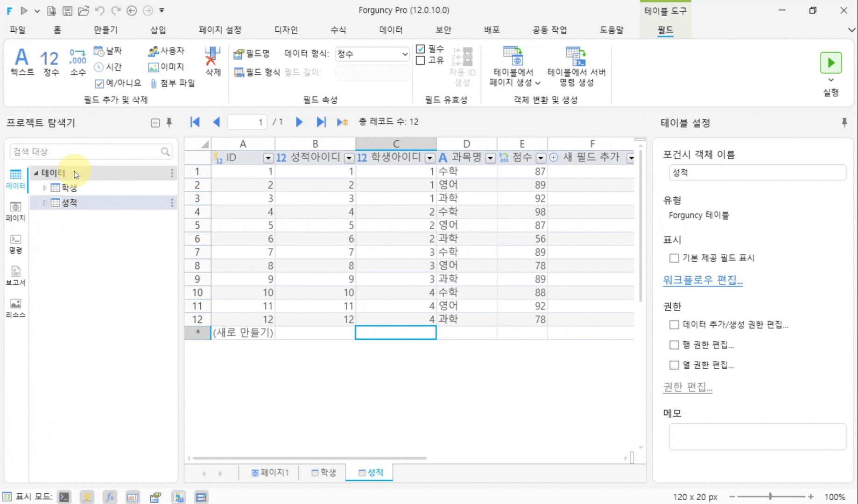Viewport: 858px width, 504px height.
Task: Switch to the 페이지1 bottom tab
Action: coord(270,473)
